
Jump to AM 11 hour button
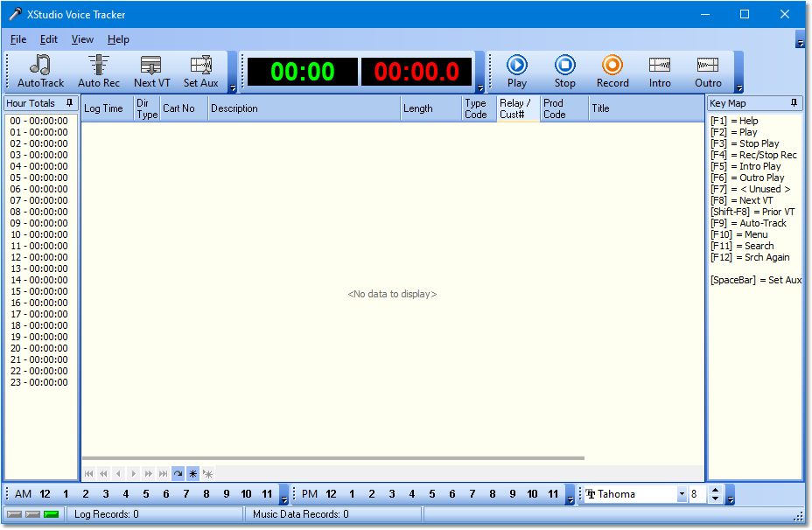267,494
